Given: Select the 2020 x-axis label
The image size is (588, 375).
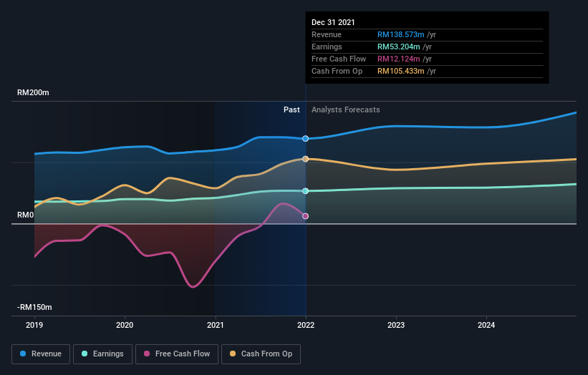Looking at the screenshot, I should click(125, 325).
